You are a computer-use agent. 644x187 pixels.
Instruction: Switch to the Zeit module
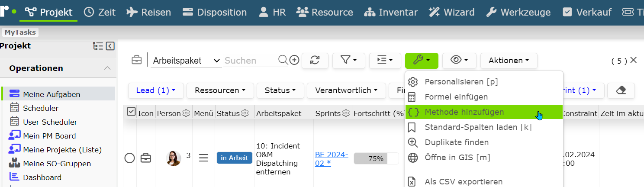100,12
